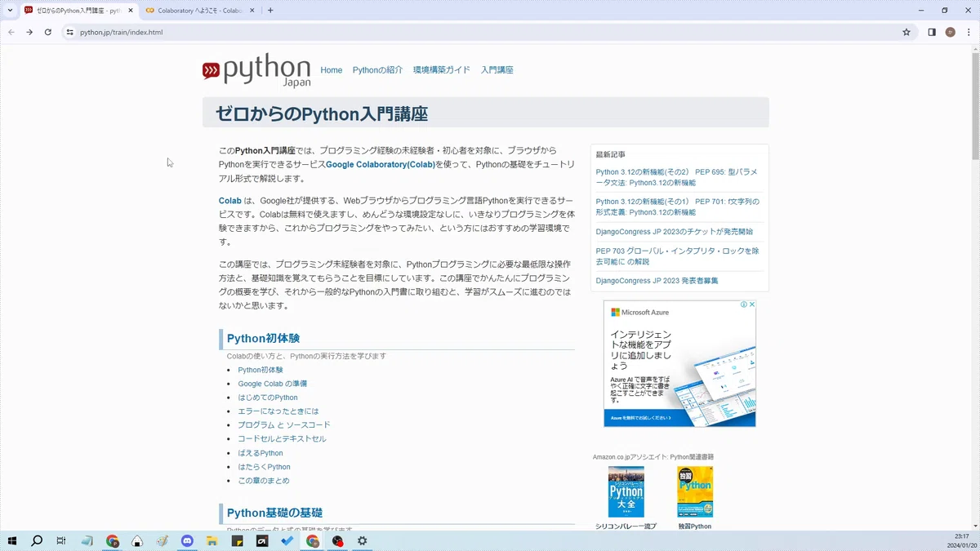The image size is (980, 551).
Task: Open the 環境構築ガイド menu item
Action: coord(442,70)
